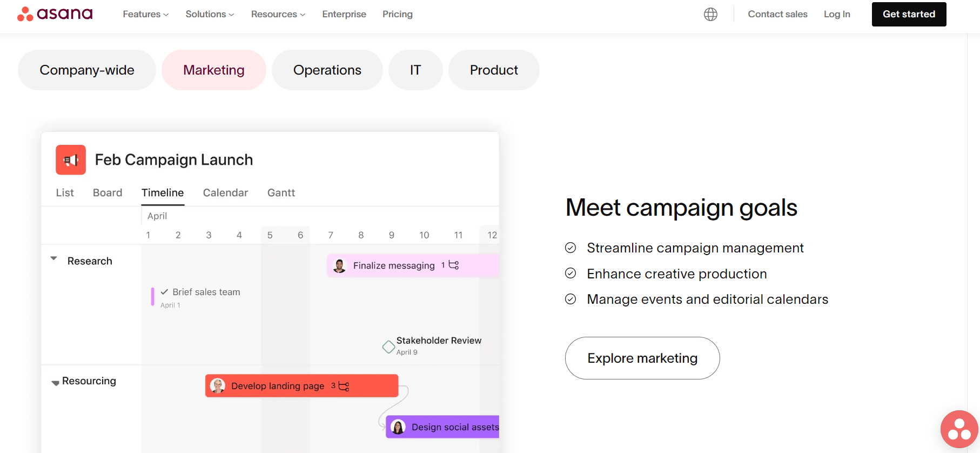
Task: Expand the Resources menu
Action: pos(278,14)
